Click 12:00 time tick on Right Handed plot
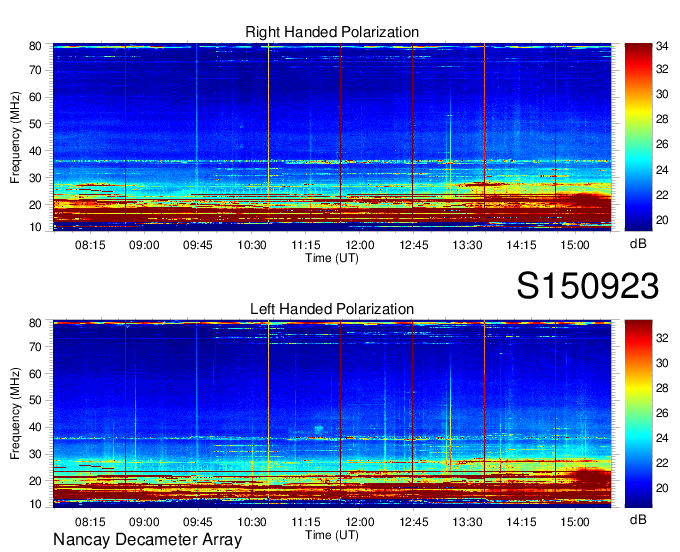This screenshot has height=552, width=680. [x=360, y=245]
